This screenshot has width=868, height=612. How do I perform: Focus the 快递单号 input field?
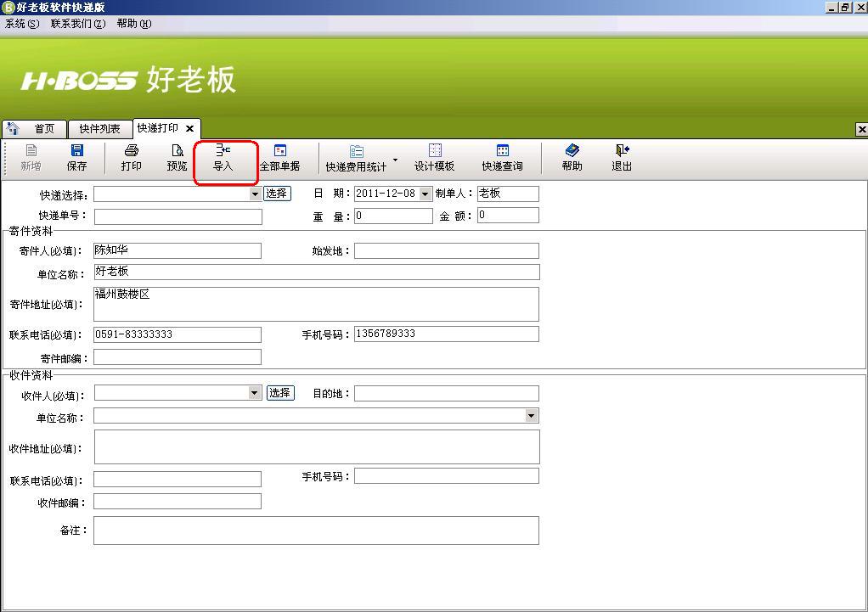pyautogui.click(x=178, y=216)
